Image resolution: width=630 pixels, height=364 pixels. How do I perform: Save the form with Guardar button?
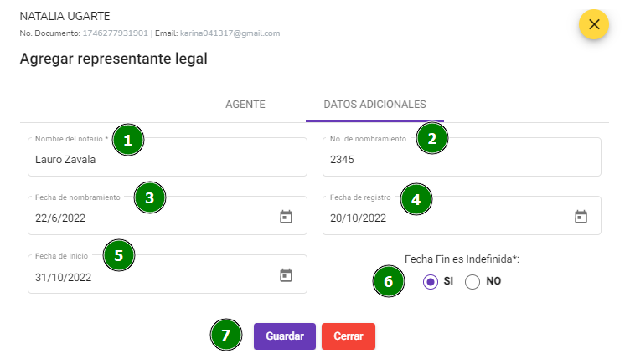285,336
